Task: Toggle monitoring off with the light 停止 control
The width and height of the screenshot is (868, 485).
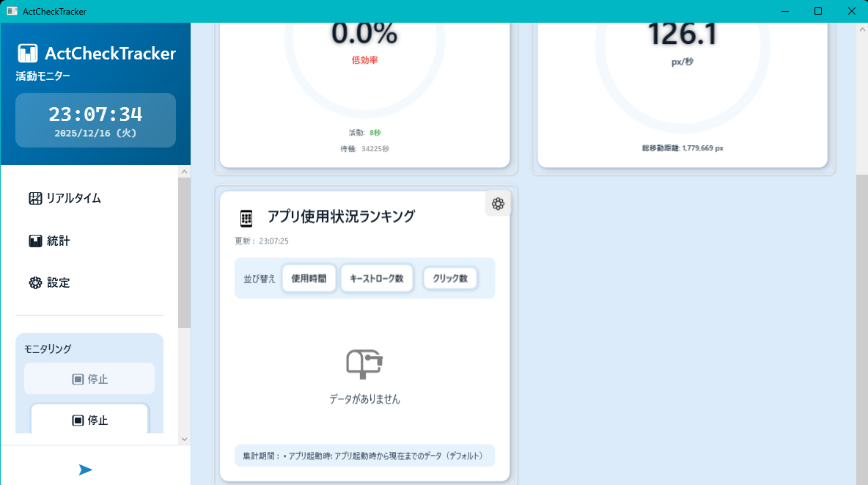Action: [x=89, y=379]
